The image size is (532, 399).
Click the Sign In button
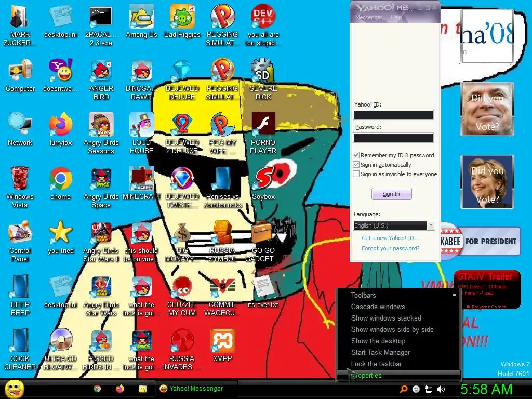point(392,194)
